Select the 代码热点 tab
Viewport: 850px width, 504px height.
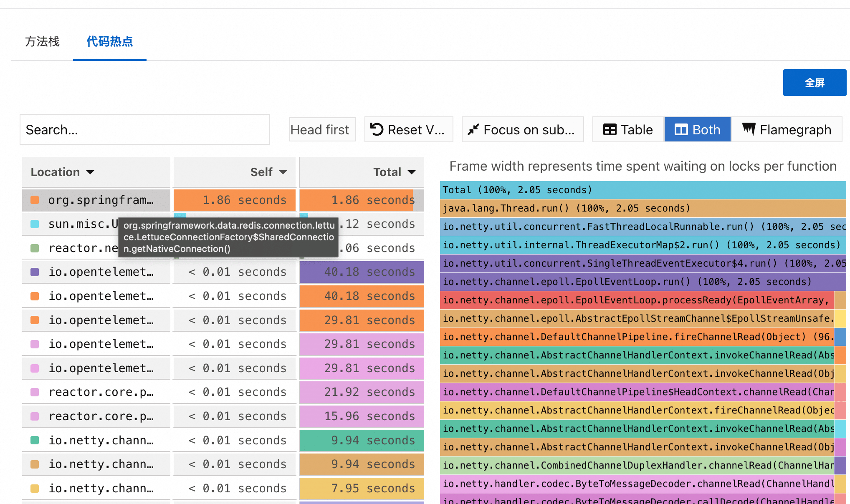point(109,41)
